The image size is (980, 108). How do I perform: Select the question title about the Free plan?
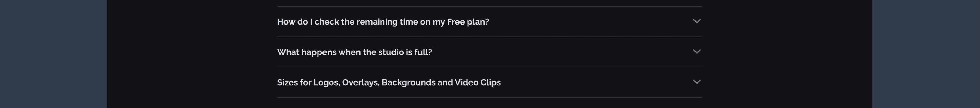pyautogui.click(x=383, y=22)
